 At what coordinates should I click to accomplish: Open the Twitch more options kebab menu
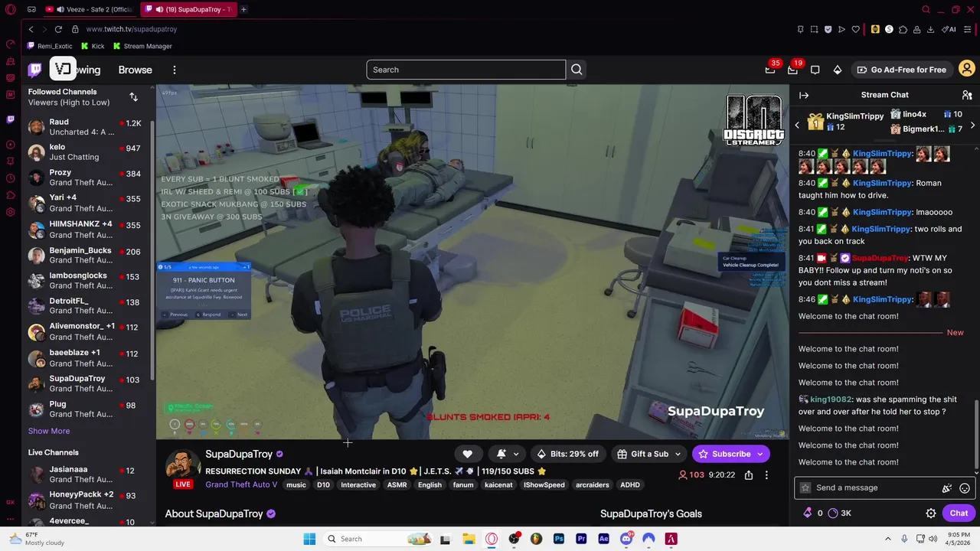(x=175, y=70)
